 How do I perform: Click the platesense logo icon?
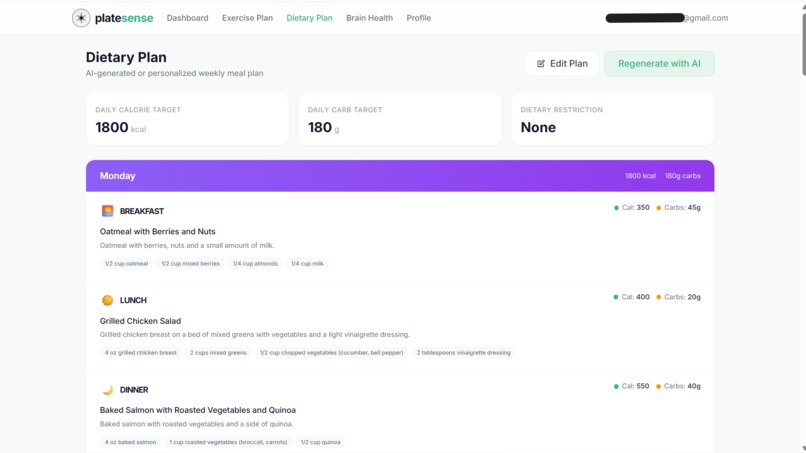pyautogui.click(x=81, y=18)
